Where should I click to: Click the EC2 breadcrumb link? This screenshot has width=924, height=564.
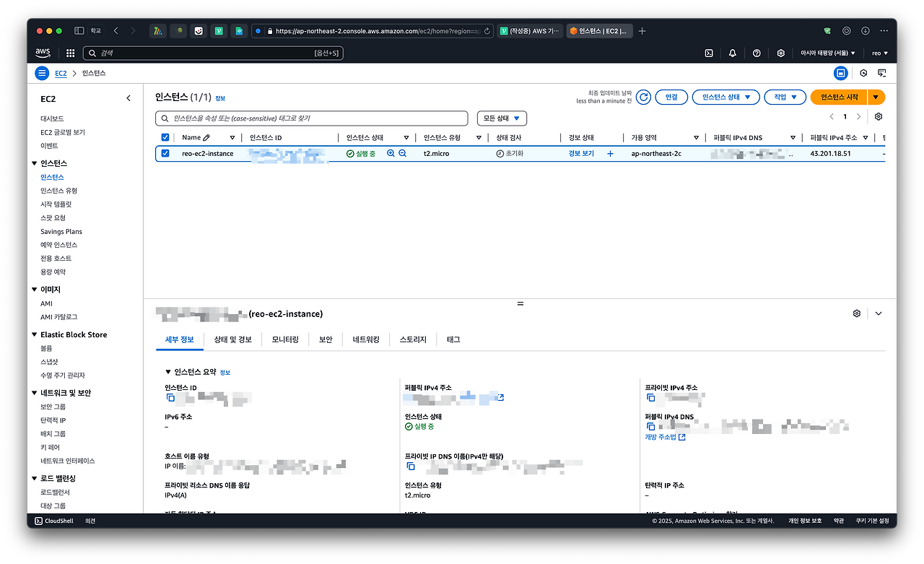point(61,74)
